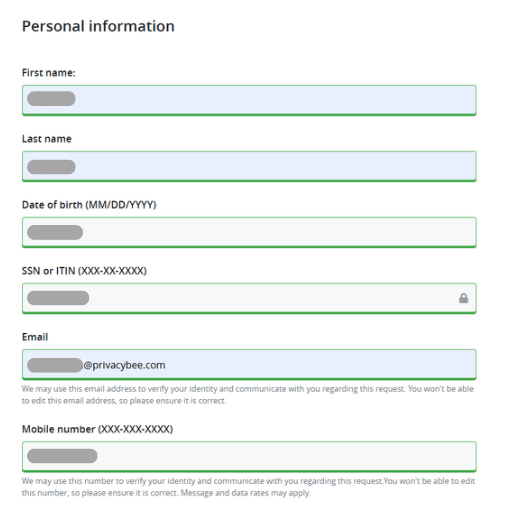Image resolution: width=516 pixels, height=524 pixels.
Task: Click the 'Personal information' heading
Action: pos(98,26)
